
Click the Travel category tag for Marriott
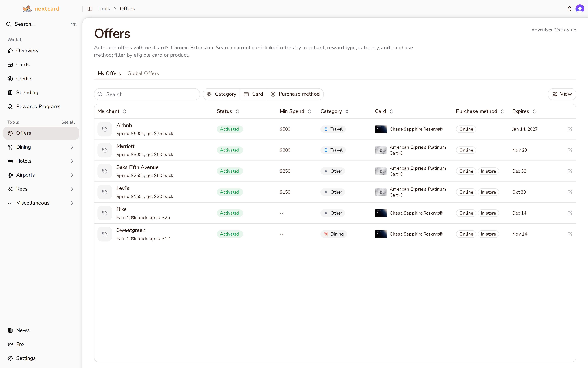point(333,150)
